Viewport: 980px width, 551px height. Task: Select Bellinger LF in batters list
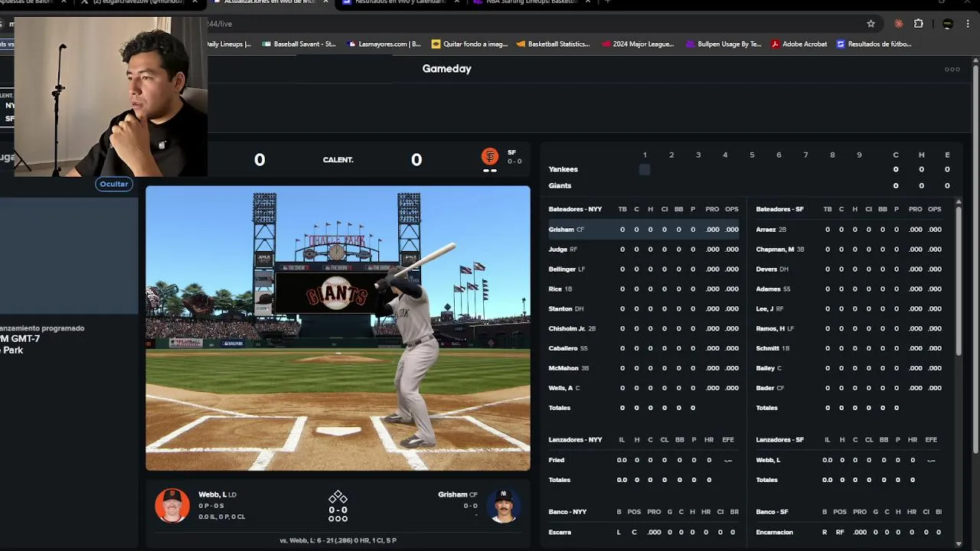[643, 269]
